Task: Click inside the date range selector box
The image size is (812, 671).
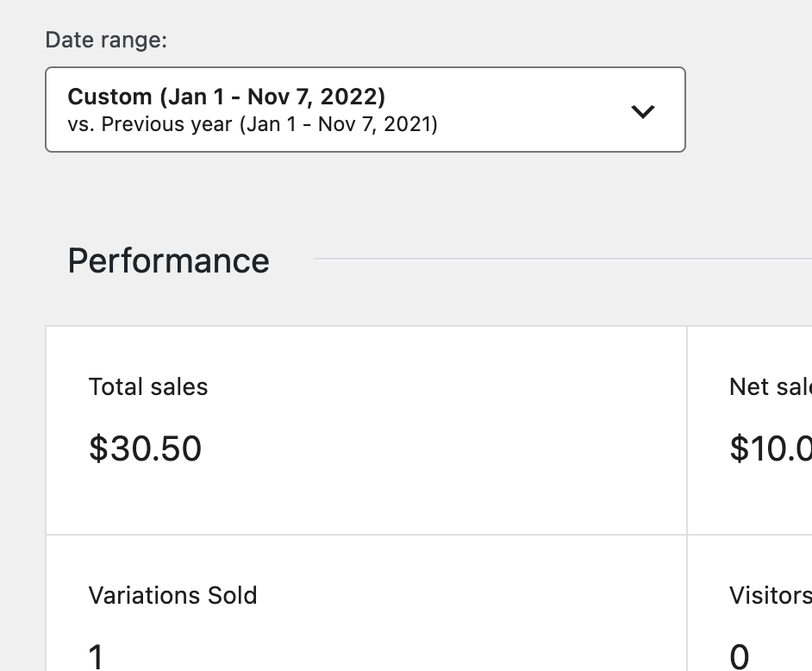Action: click(x=365, y=110)
